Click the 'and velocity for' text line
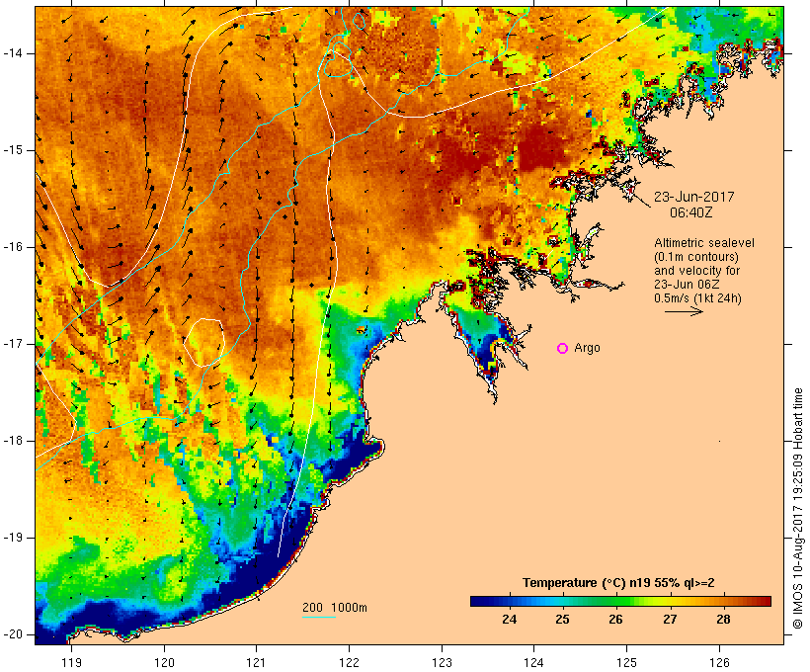 tap(696, 271)
